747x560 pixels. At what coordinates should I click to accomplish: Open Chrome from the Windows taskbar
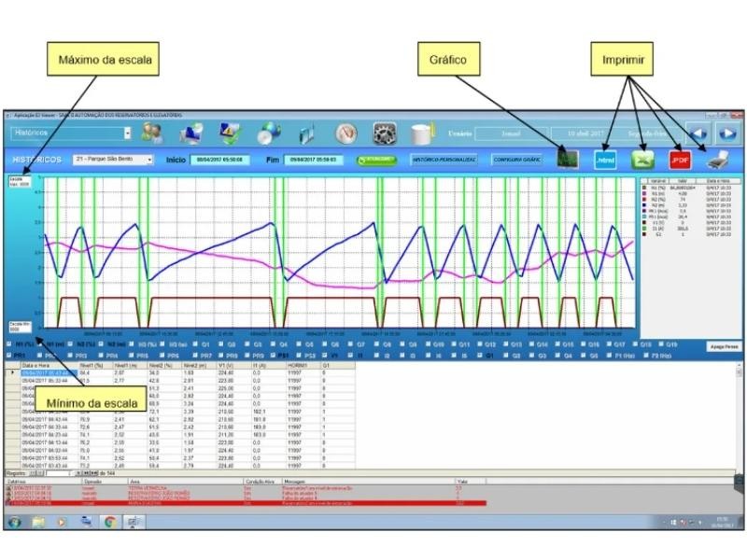click(109, 522)
